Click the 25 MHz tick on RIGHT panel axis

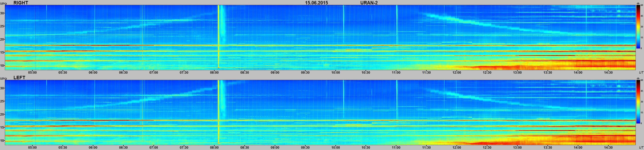pos(2,26)
